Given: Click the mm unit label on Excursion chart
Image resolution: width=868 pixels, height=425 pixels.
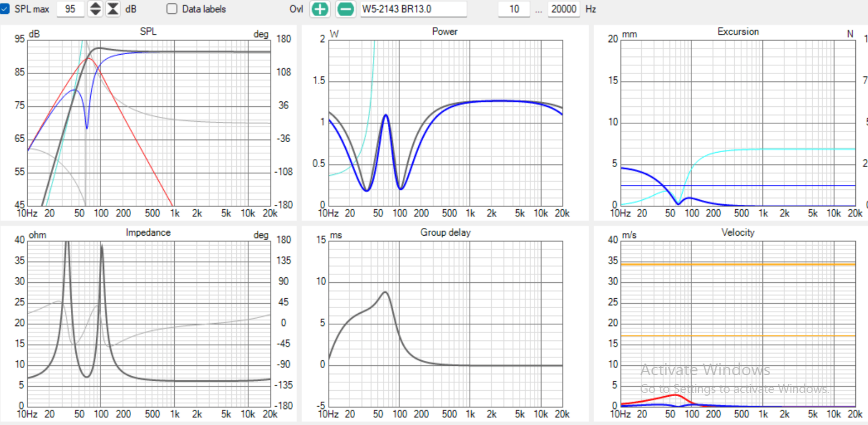Looking at the screenshot, I should point(630,34).
